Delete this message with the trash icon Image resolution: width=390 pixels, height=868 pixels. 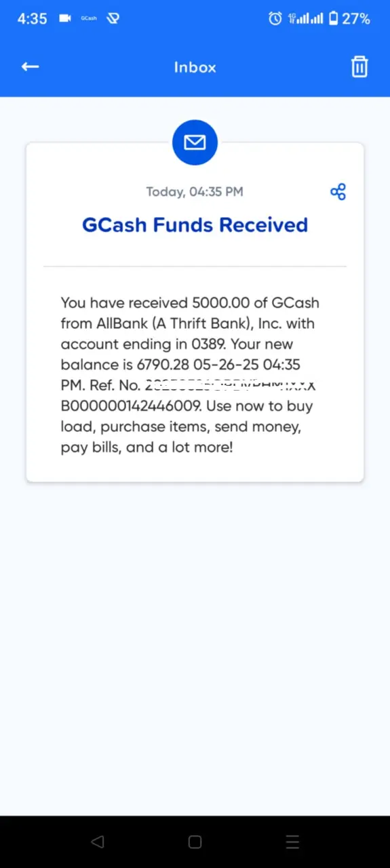359,66
